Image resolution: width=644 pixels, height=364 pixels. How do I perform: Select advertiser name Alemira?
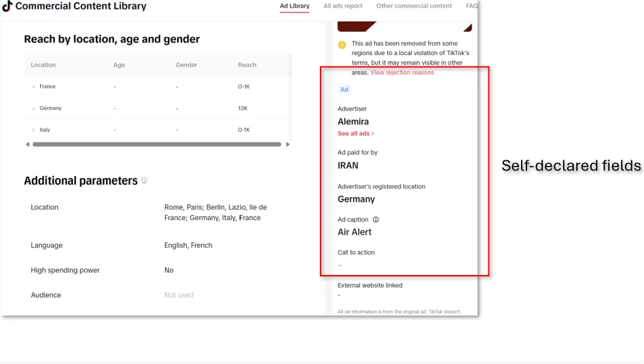coord(353,122)
